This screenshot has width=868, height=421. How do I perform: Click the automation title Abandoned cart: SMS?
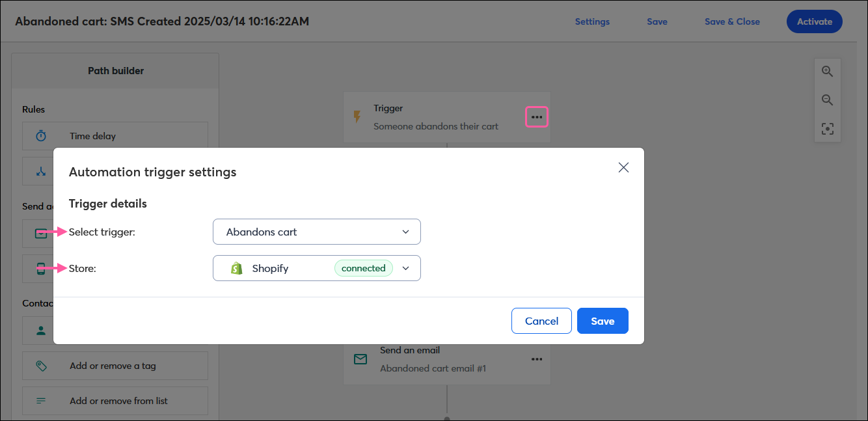(162, 21)
